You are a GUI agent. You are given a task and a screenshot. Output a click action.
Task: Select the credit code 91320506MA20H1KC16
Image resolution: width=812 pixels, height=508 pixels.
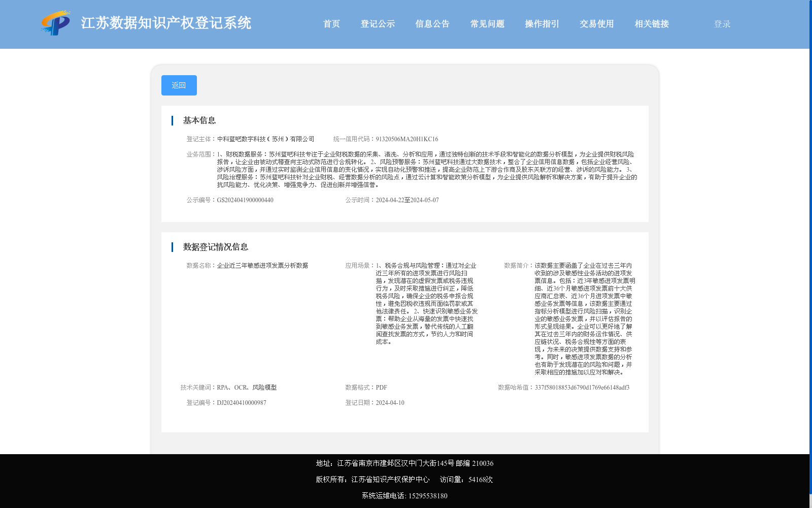tap(407, 139)
